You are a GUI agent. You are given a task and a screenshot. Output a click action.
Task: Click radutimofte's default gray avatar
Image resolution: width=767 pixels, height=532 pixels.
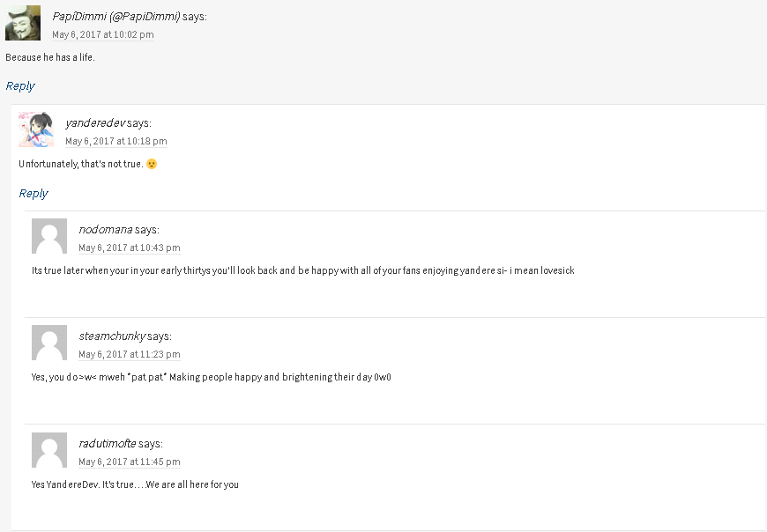pos(49,450)
